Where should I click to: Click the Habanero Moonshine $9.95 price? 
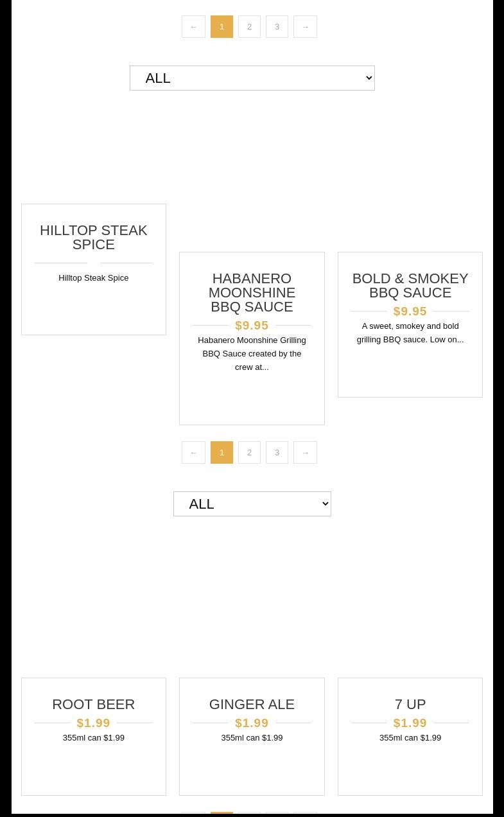[x=252, y=325]
